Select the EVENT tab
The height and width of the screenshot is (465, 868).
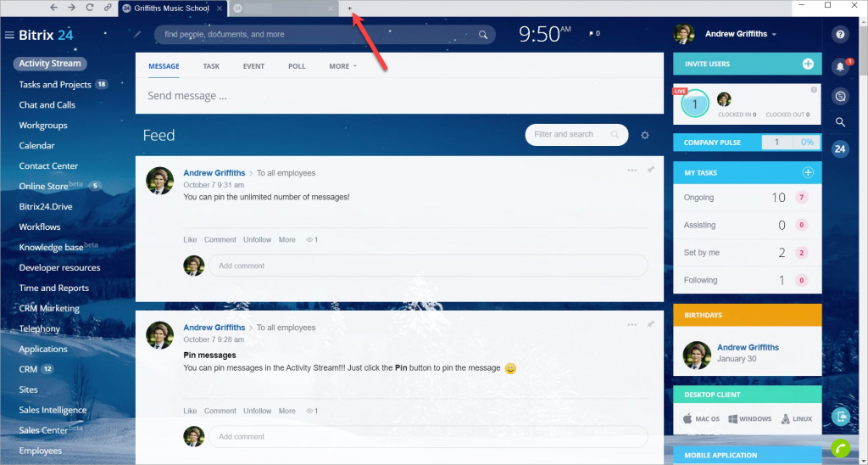coord(253,66)
